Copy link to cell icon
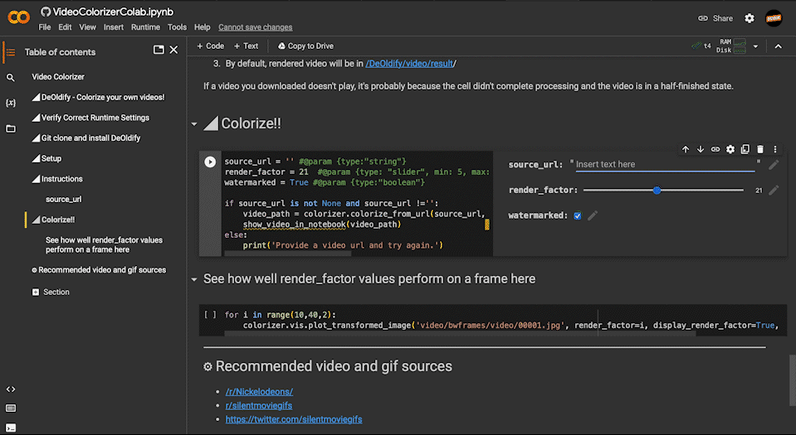This screenshot has width=796, height=435. (715, 149)
